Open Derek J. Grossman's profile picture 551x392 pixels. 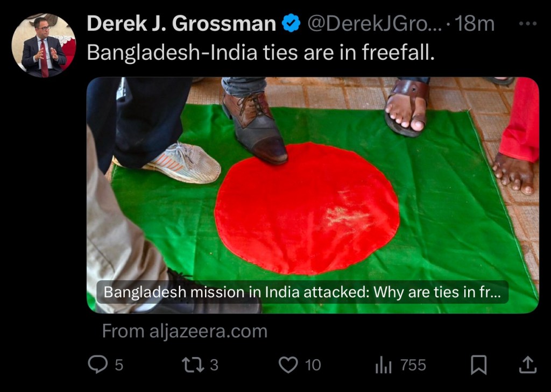44,45
